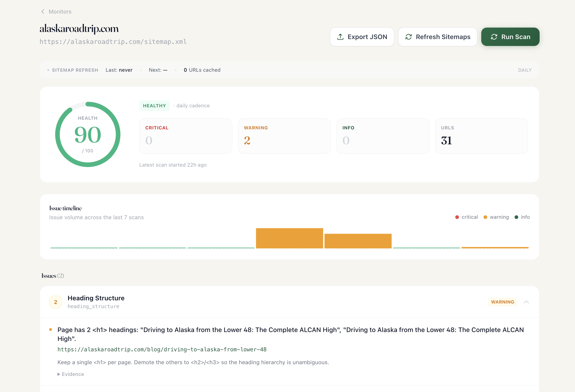The image size is (575, 392).
Task: Click the issue count badge on Heading Structure
Action: coord(55,302)
